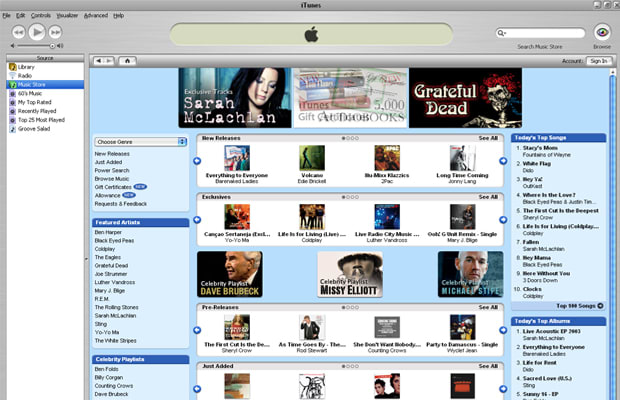Click right arrow in Exclusives row
This screenshot has height=400, width=620.
tap(503, 220)
